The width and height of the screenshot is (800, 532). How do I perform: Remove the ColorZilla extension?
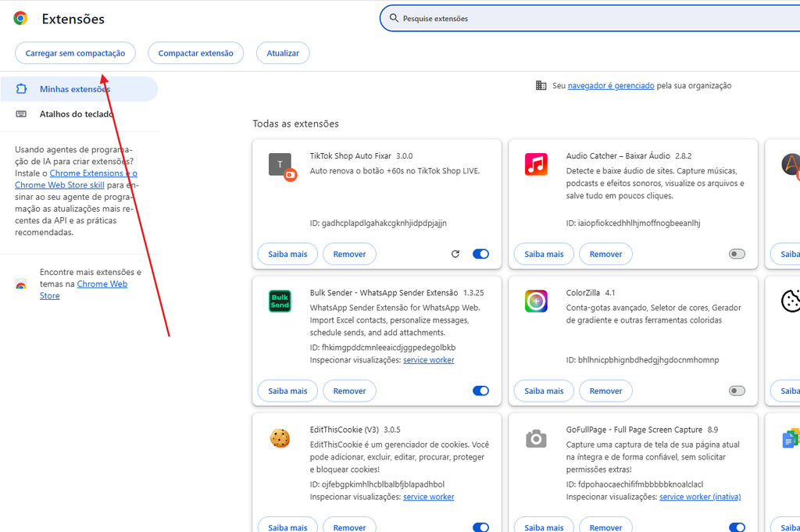pos(605,391)
